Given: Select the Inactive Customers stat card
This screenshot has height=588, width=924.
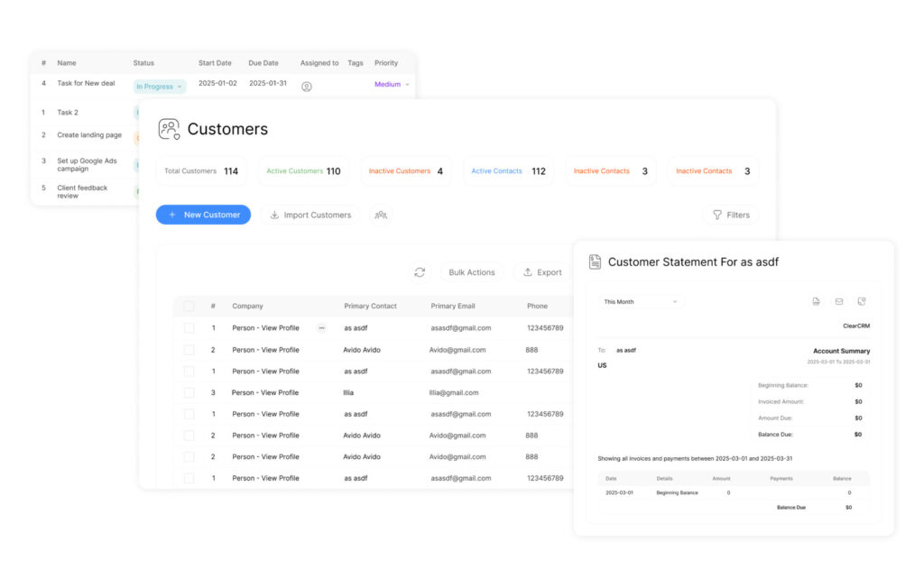Looking at the screenshot, I should click(405, 171).
